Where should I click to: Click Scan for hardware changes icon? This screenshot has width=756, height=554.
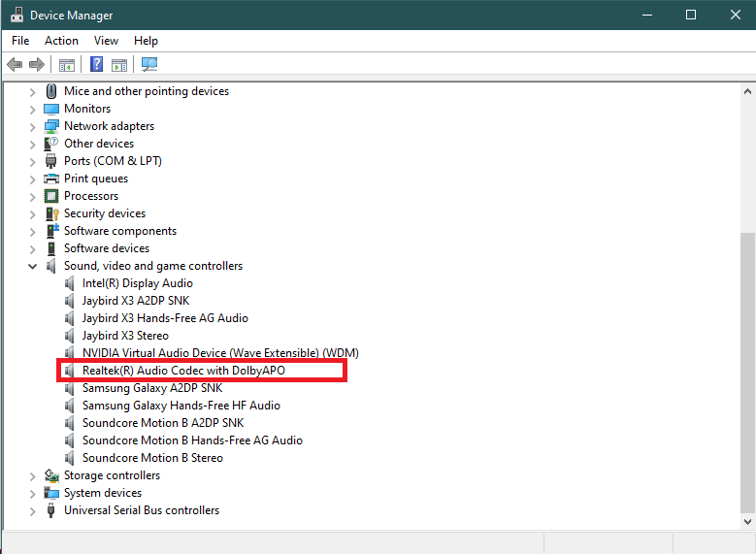click(149, 64)
